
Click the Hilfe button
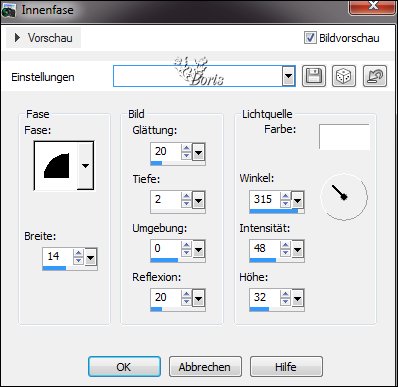tap(286, 367)
